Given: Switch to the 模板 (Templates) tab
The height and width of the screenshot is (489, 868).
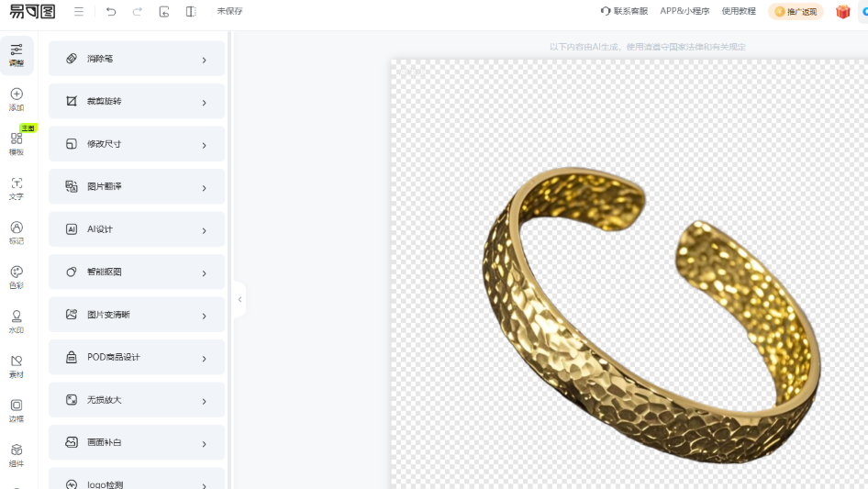Looking at the screenshot, I should [x=17, y=143].
